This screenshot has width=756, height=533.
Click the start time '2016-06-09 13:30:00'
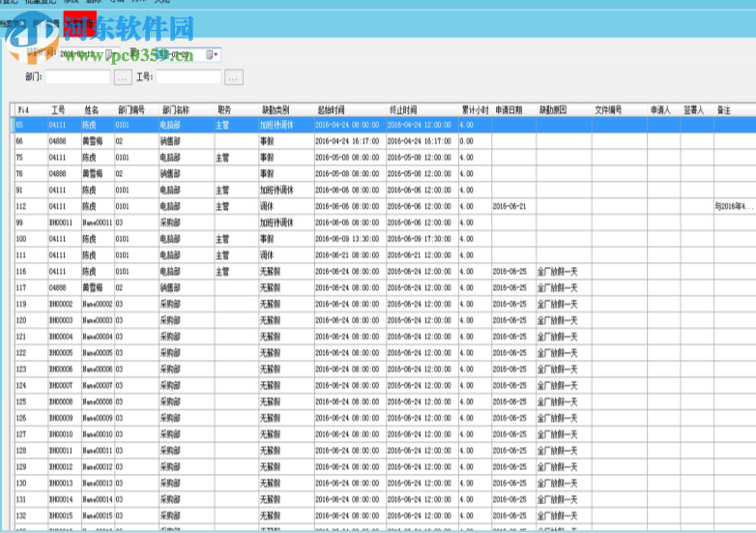point(347,239)
